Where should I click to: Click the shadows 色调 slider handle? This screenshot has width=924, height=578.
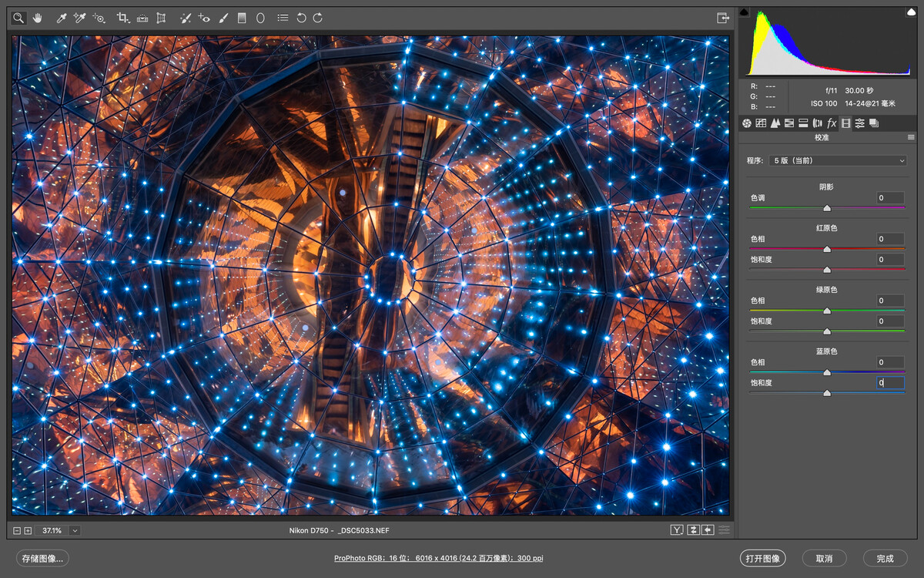click(827, 208)
